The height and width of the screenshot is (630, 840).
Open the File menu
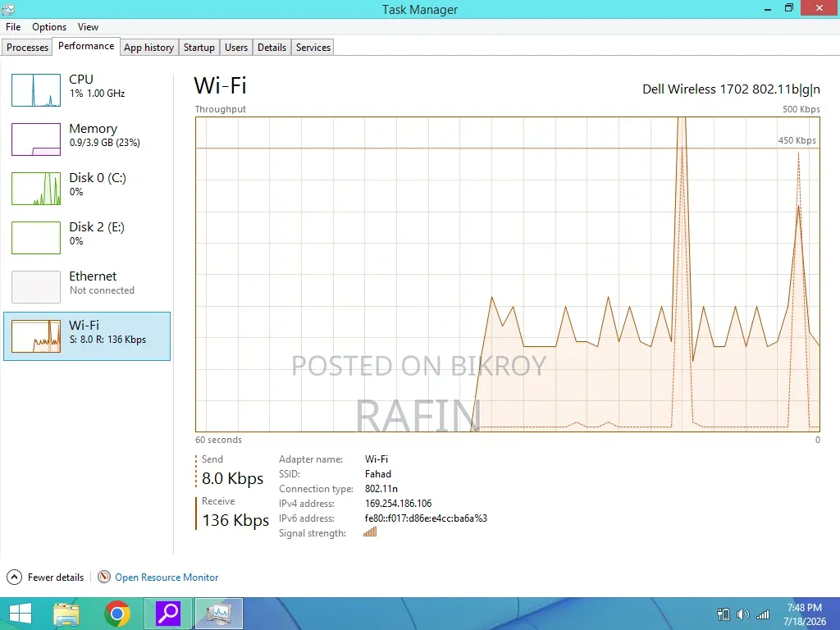13,27
